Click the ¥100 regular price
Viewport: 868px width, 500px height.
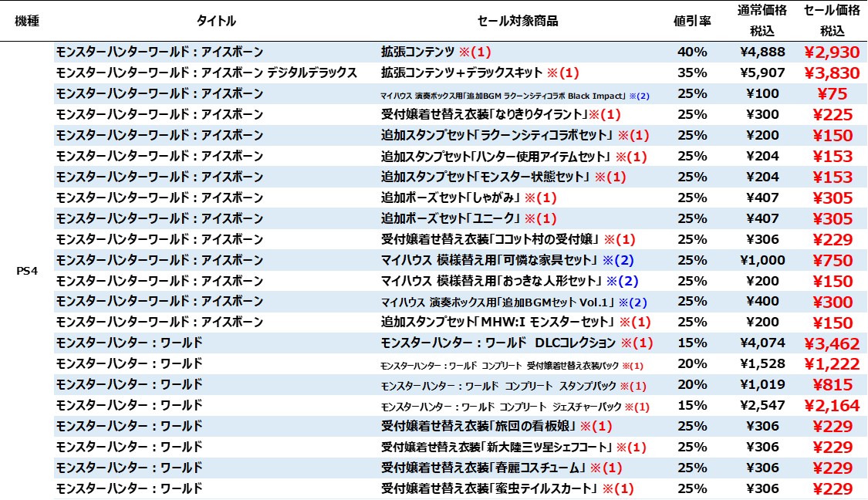pos(762,93)
